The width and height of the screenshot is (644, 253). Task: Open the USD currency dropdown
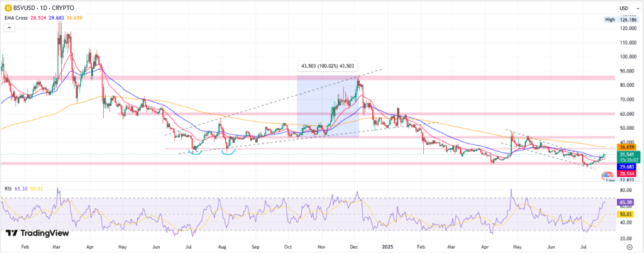629,8
